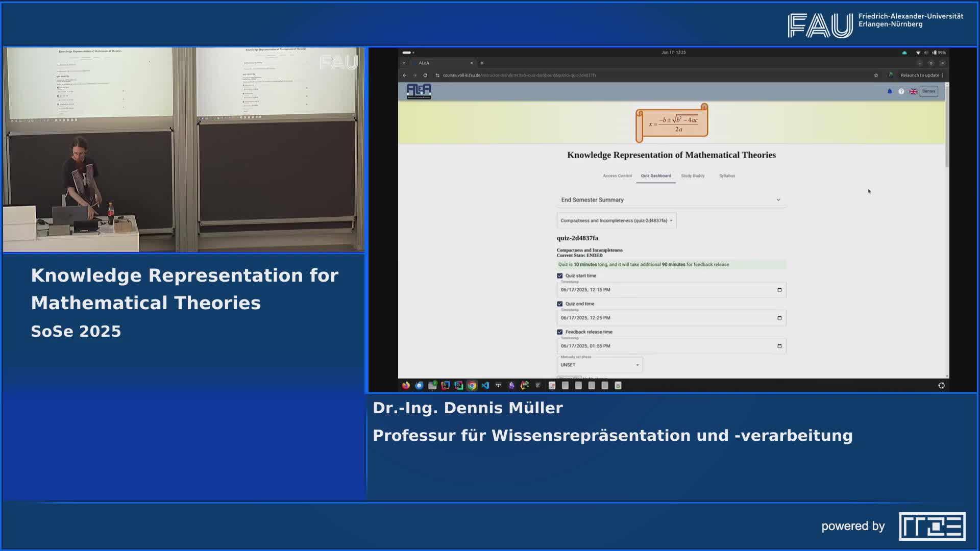The height and width of the screenshot is (551, 980).
Task: Open the Compactness and Incompleteness quiz dropdown
Action: coord(616,220)
